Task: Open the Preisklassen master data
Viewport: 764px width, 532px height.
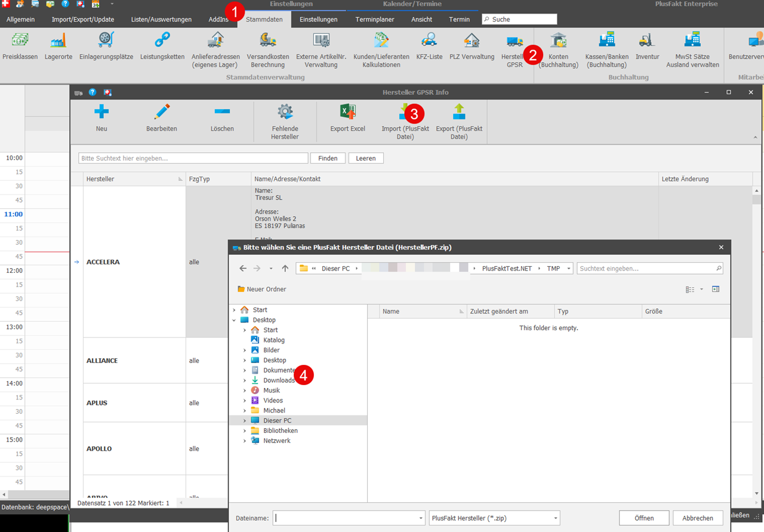Action: pyautogui.click(x=20, y=47)
